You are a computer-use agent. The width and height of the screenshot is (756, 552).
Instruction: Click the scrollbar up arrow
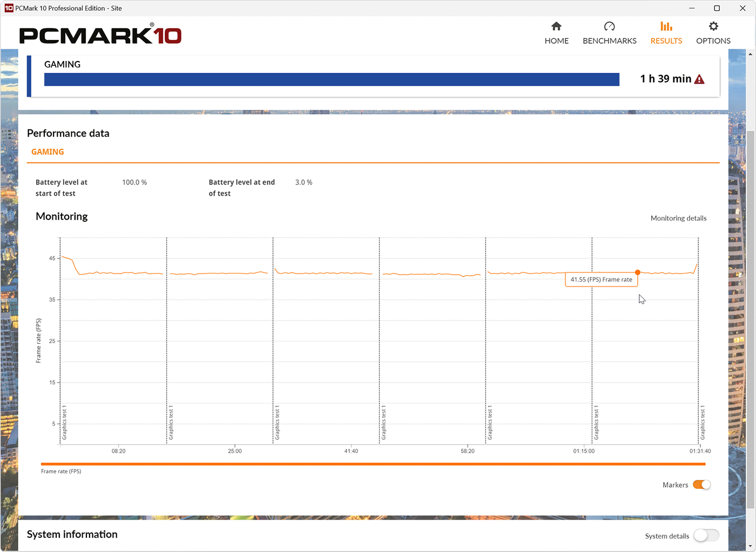751,54
